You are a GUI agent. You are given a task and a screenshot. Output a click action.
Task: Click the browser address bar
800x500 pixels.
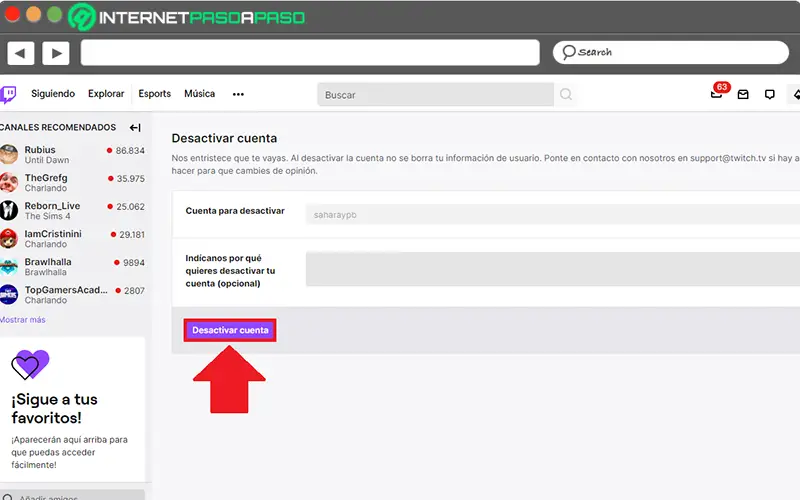coord(310,53)
